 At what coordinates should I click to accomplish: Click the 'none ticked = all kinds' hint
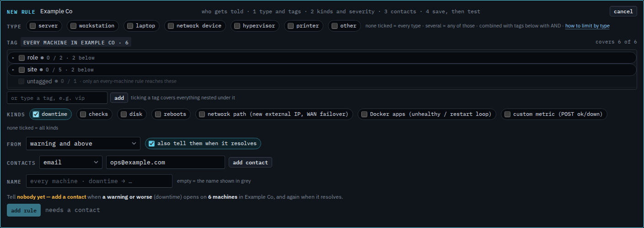[x=32, y=128]
